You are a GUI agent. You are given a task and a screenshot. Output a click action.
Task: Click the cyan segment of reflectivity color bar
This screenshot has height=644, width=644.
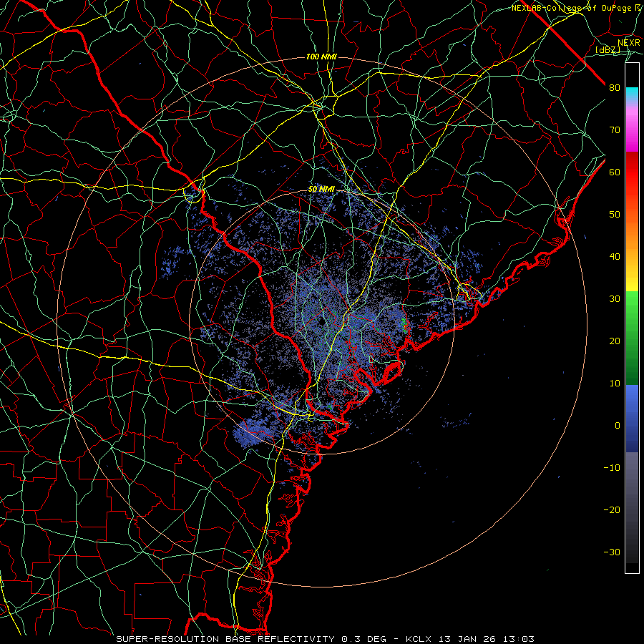[632, 95]
